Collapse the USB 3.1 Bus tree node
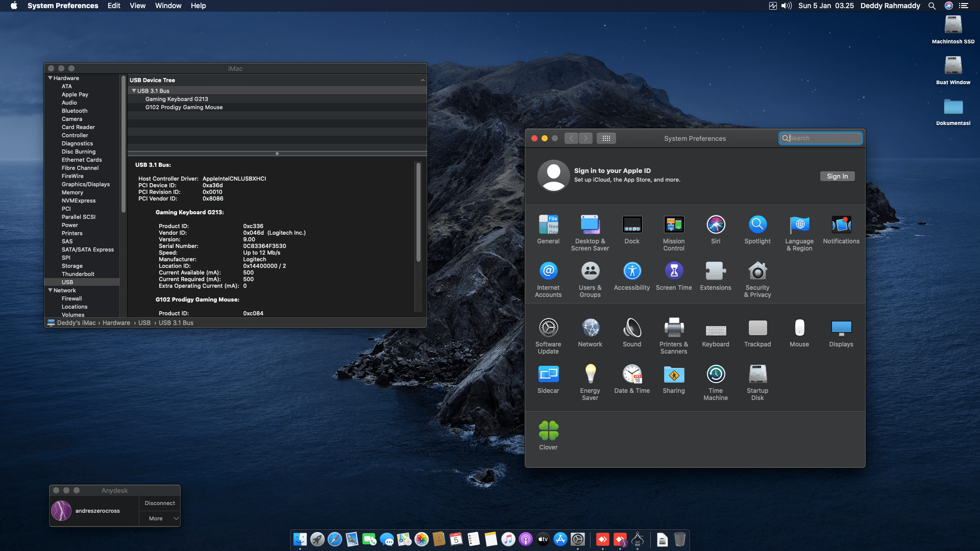Screen dimensions: 980x551 click(134, 91)
